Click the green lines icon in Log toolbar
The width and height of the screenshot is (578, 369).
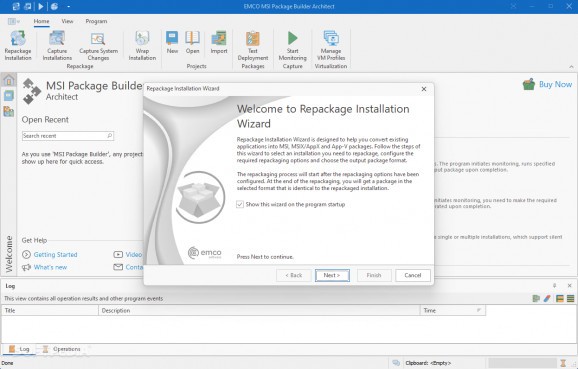click(570, 299)
